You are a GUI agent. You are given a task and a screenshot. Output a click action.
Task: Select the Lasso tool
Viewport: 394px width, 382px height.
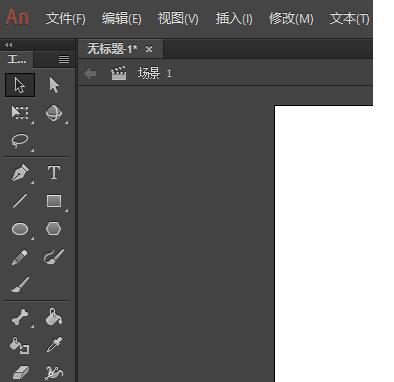pyautogui.click(x=20, y=141)
